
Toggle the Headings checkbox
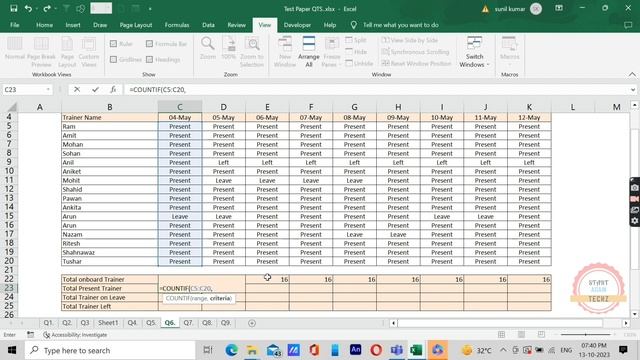[149, 60]
